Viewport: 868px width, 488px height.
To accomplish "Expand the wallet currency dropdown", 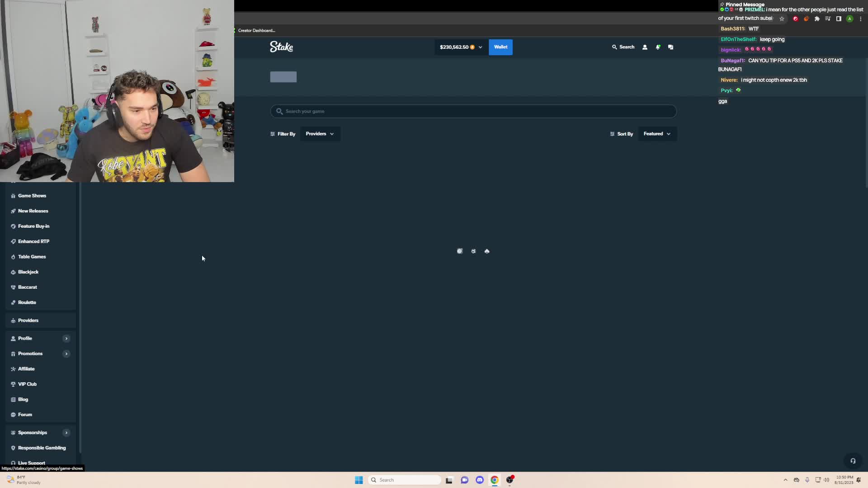I will pyautogui.click(x=480, y=47).
